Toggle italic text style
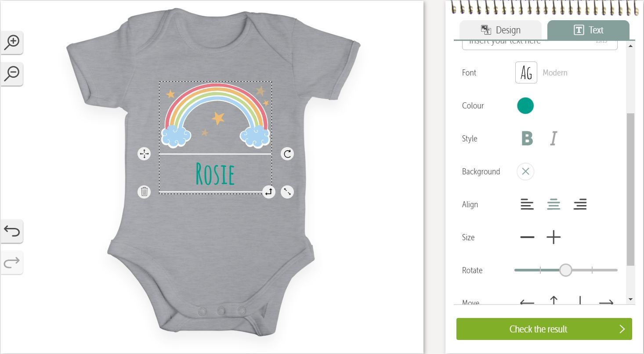644x354 pixels. tap(554, 138)
